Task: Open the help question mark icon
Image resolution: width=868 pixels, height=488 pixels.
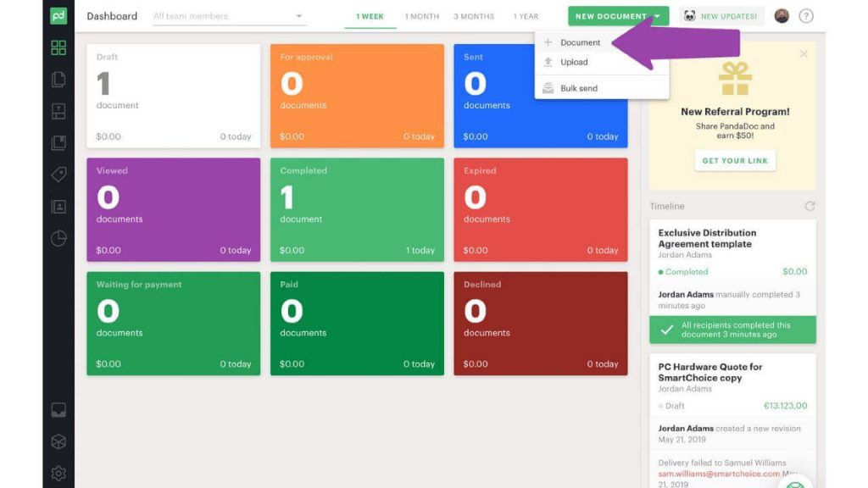Action: (806, 16)
